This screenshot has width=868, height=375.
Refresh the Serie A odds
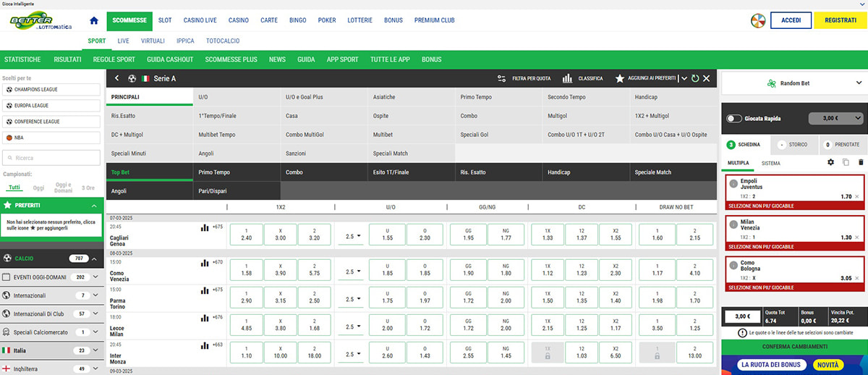(695, 78)
